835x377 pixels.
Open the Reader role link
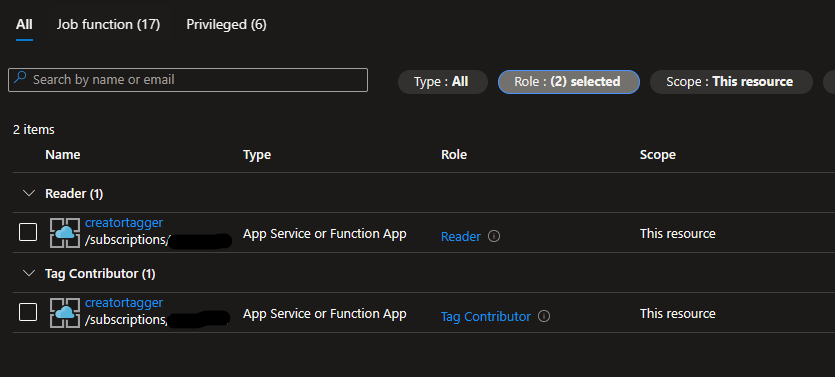(461, 236)
